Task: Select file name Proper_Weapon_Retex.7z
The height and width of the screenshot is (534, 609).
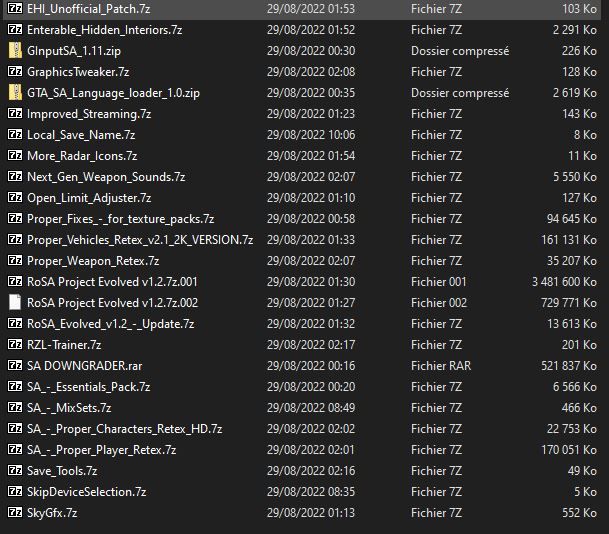Action: coord(93,261)
